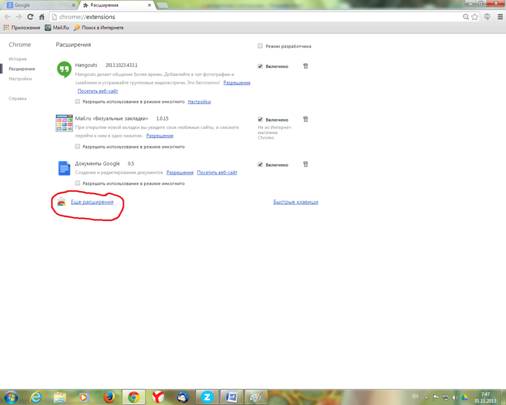The width and height of the screenshot is (506, 405).
Task: Reload the extensions page
Action: pyautogui.click(x=30, y=17)
